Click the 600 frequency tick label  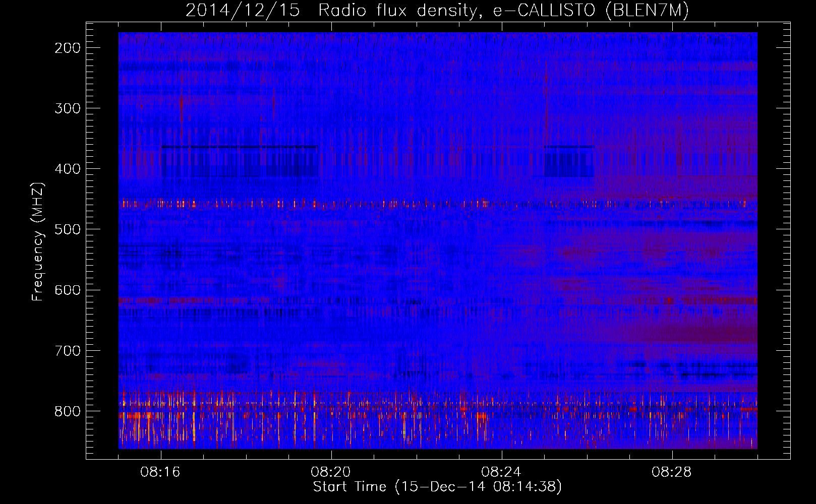pyautogui.click(x=68, y=290)
